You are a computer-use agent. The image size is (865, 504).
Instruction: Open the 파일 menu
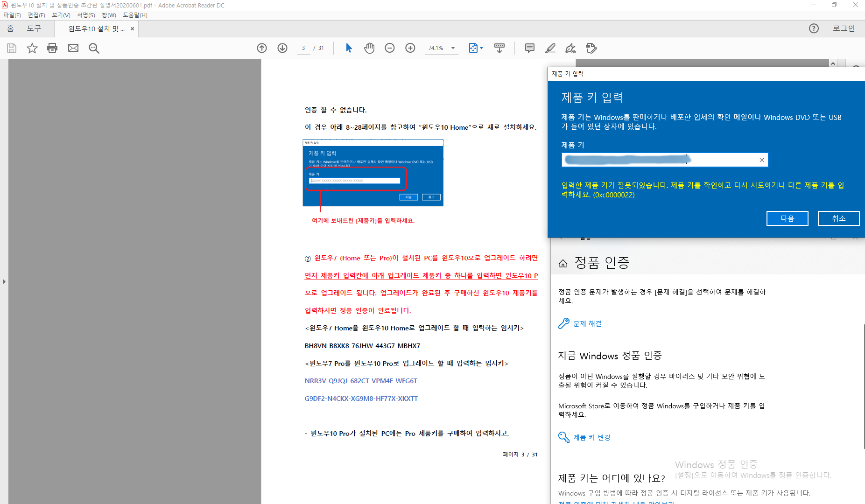click(12, 15)
